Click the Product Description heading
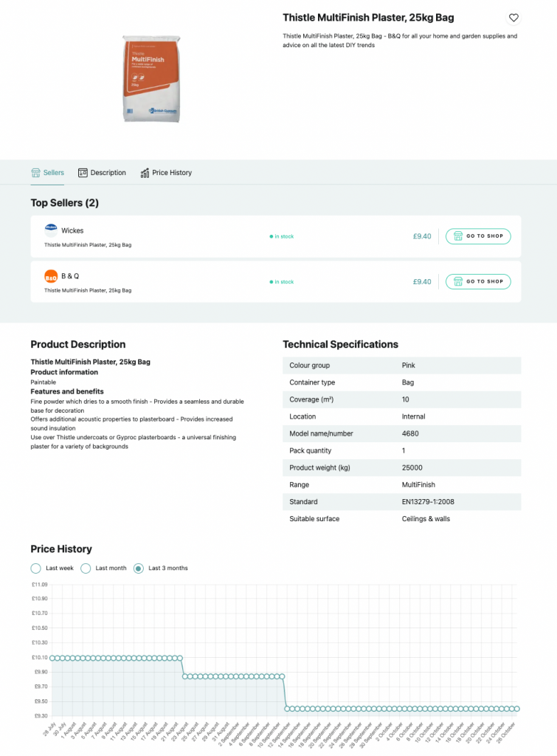The width and height of the screenshot is (557, 756). pyautogui.click(x=78, y=344)
